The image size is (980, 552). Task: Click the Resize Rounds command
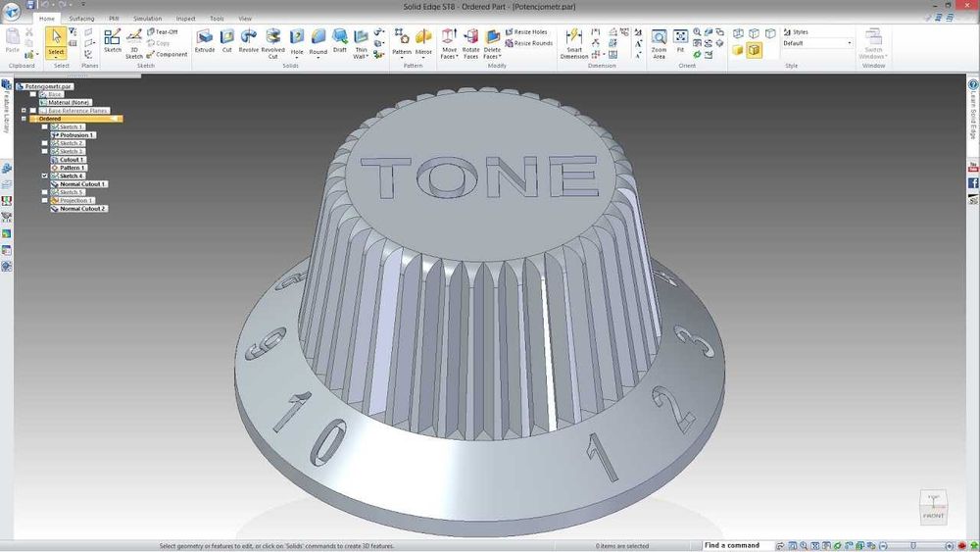529,43
